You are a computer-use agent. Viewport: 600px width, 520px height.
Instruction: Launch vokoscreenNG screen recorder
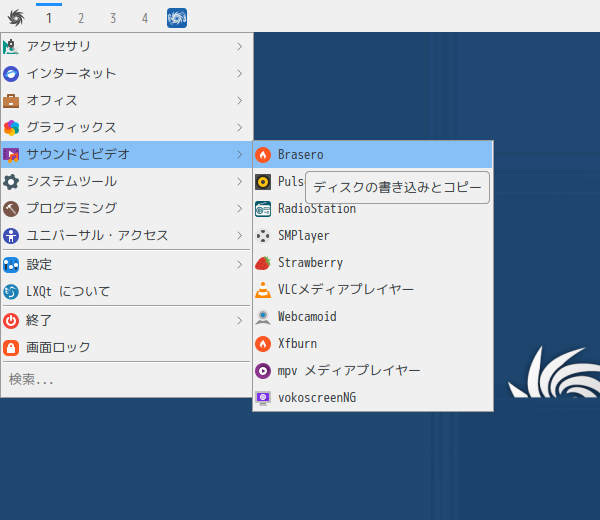tap(373, 398)
